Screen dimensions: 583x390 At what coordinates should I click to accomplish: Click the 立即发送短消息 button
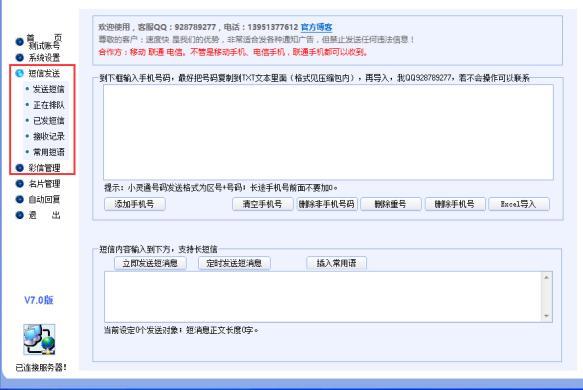tap(150, 263)
